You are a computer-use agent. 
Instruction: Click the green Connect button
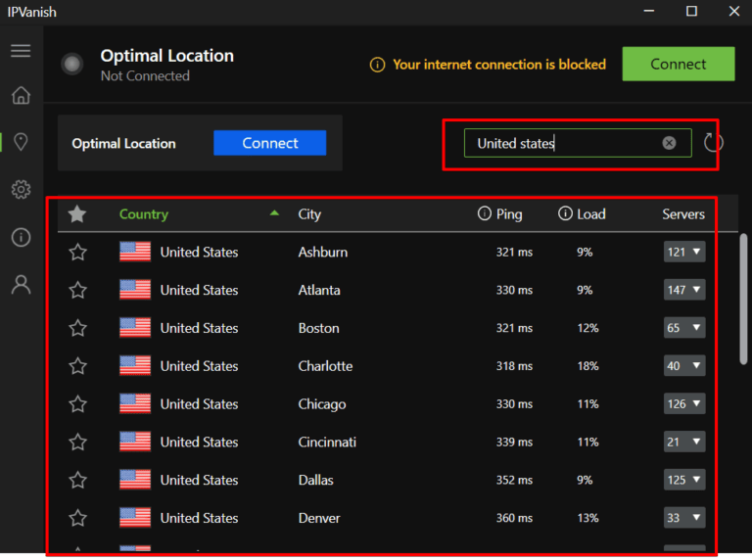pos(678,65)
